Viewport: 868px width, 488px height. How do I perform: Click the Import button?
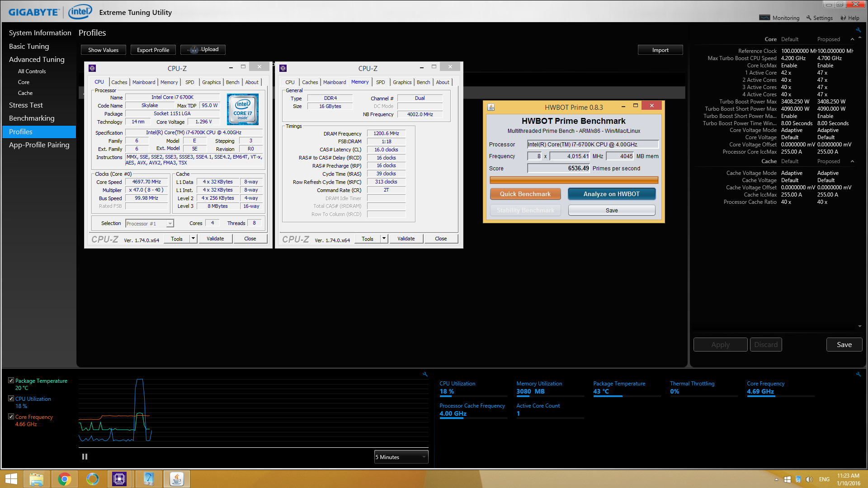pos(660,50)
